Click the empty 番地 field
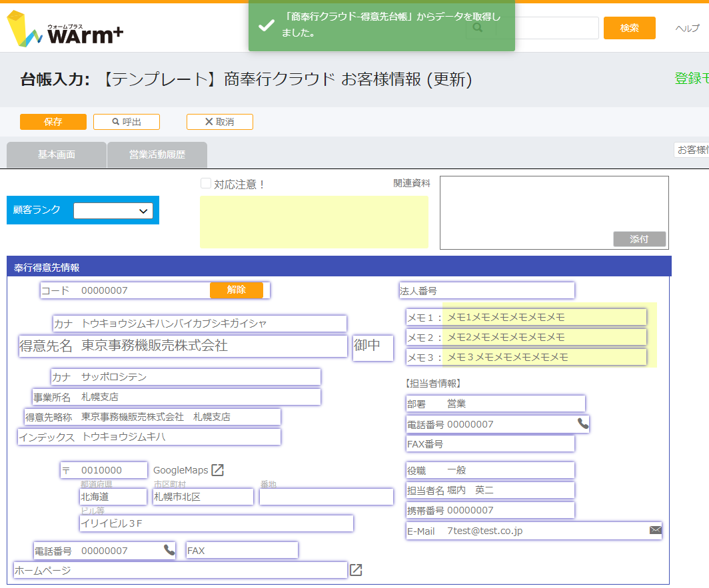Viewport: 709px width, 588px height. click(327, 497)
